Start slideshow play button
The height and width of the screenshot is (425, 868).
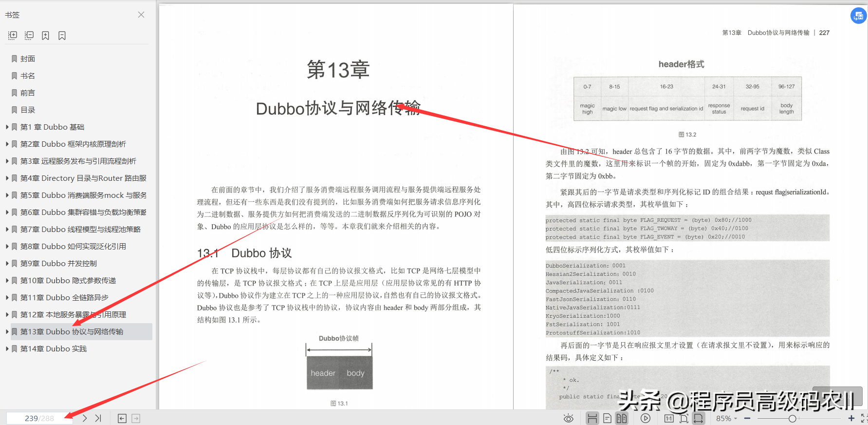point(646,418)
